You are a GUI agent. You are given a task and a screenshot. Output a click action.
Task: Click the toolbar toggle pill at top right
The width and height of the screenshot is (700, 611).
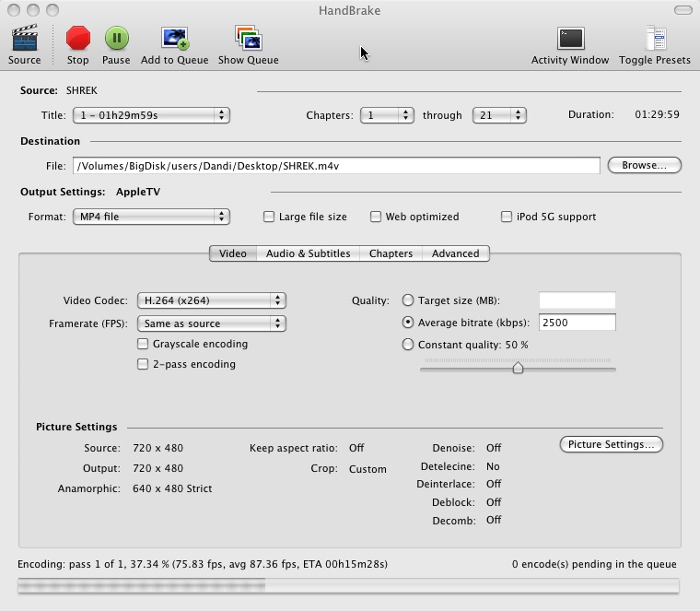point(683,10)
